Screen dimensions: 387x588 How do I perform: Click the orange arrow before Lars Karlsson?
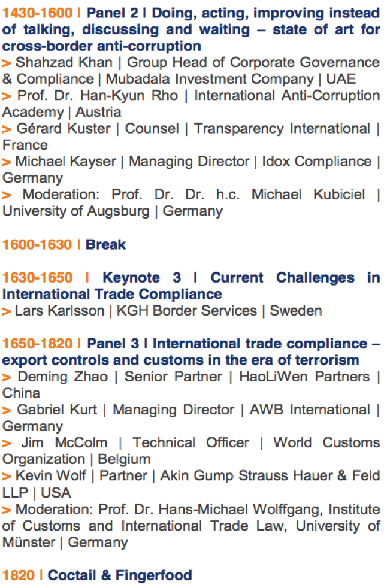7,311
